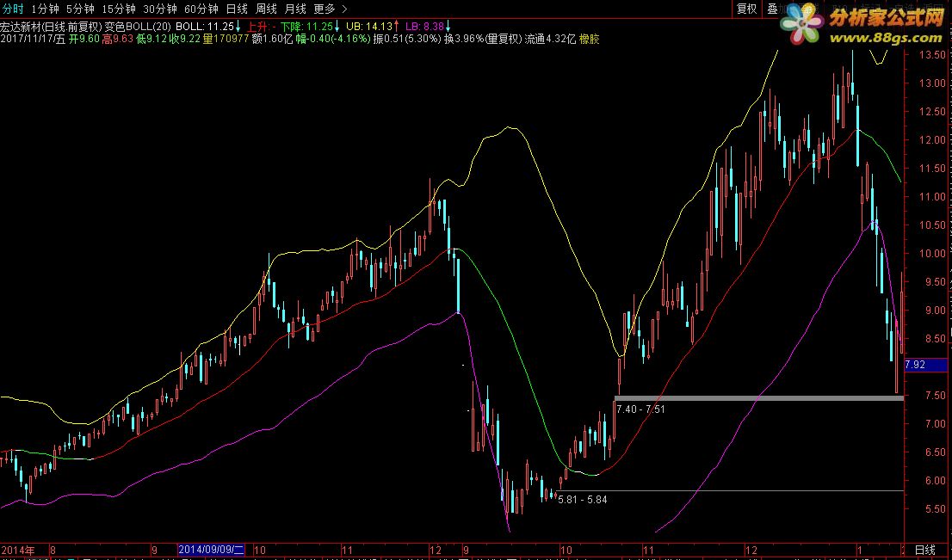Image resolution: width=952 pixels, height=560 pixels.
Task: Click the LB: 8.38 value
Action: pyautogui.click(x=425, y=27)
